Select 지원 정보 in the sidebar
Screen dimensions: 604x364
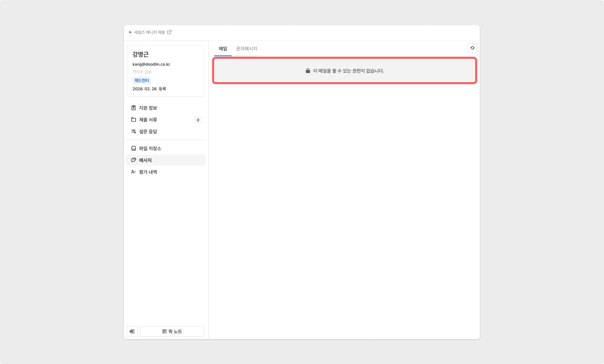pos(148,108)
